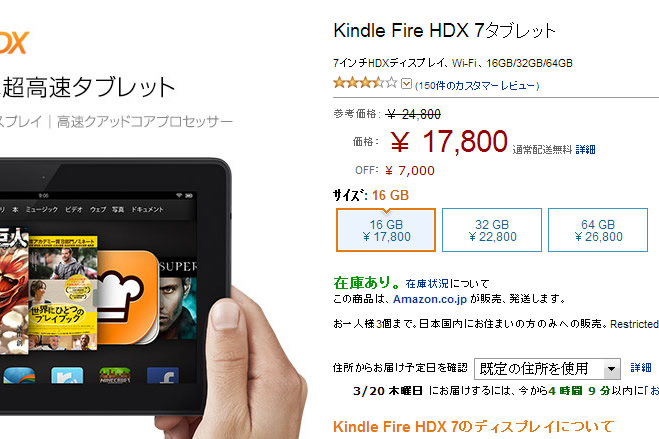Viewport: 659px width, 439px height.
Task: Open 詳細 link beside the address dropdown
Action: (641, 368)
